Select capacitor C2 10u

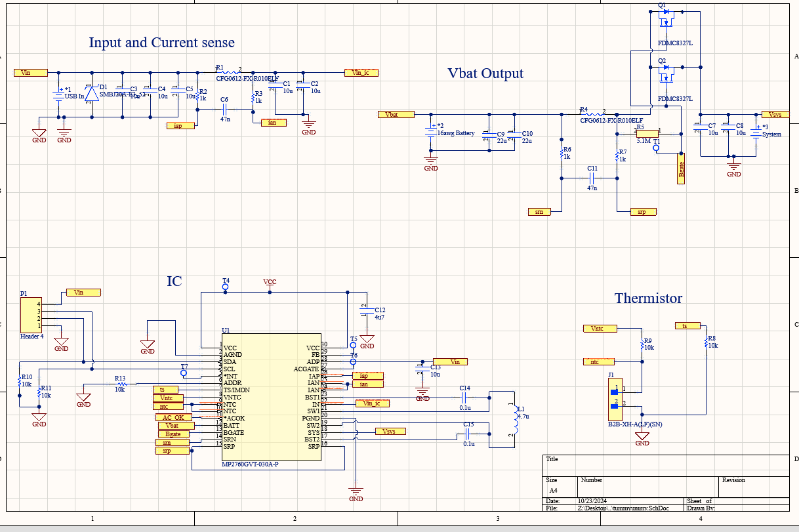(303, 86)
